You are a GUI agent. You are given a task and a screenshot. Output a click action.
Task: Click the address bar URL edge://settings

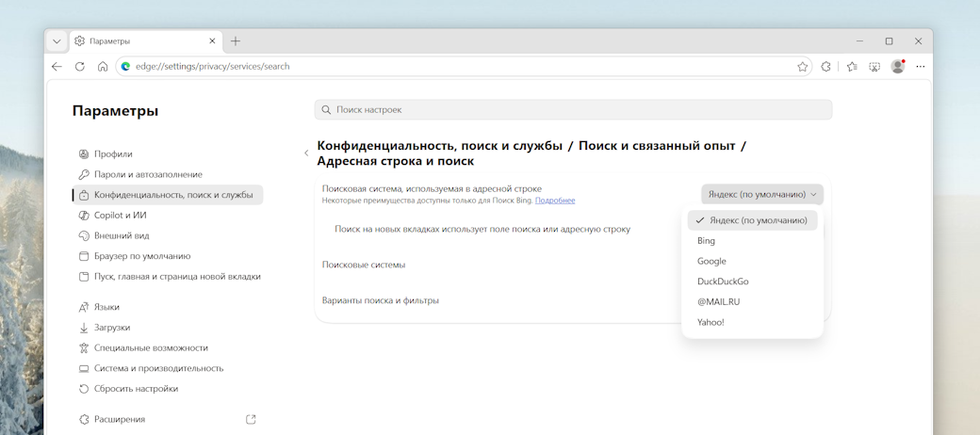point(213,66)
